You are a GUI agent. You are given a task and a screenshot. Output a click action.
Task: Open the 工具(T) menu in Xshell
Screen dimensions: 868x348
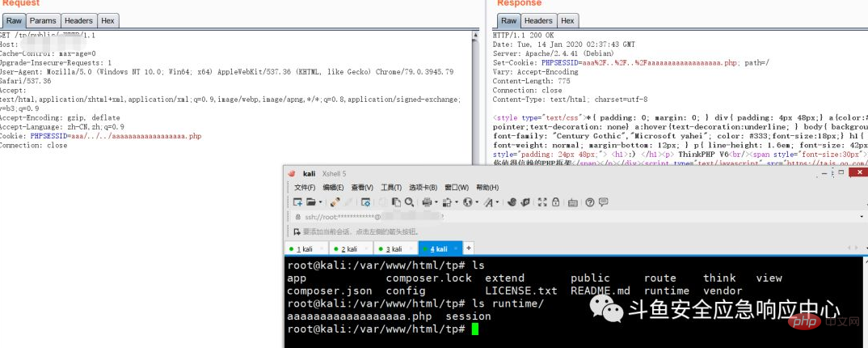pos(391,188)
